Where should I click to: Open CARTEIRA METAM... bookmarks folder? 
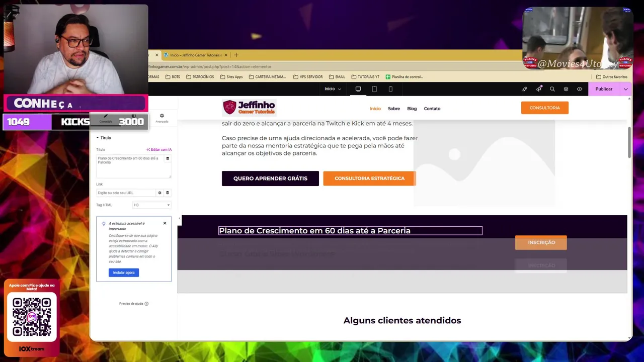[267, 77]
